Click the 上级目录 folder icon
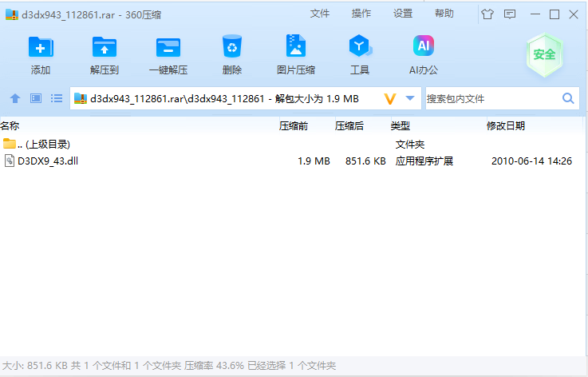Viewport: 588px width, 377px height. (10, 144)
